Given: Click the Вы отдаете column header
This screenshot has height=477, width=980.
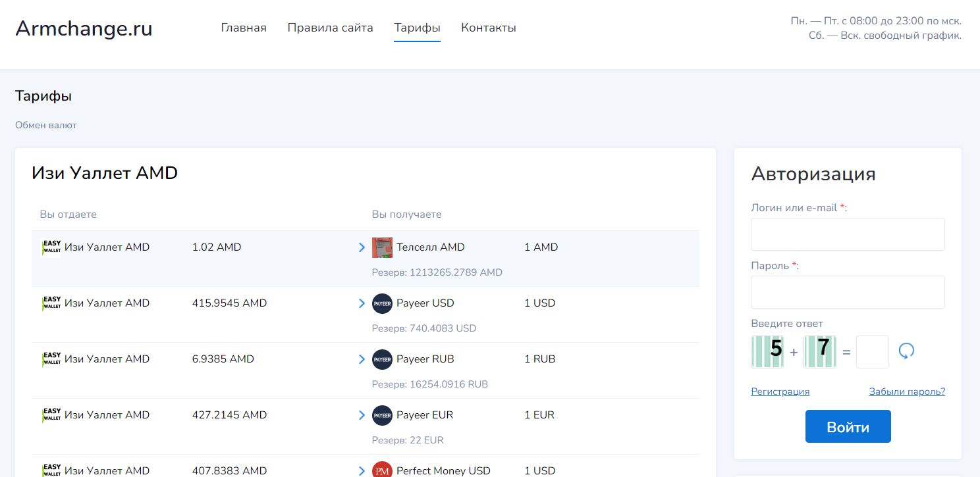Looking at the screenshot, I should pos(68,214).
